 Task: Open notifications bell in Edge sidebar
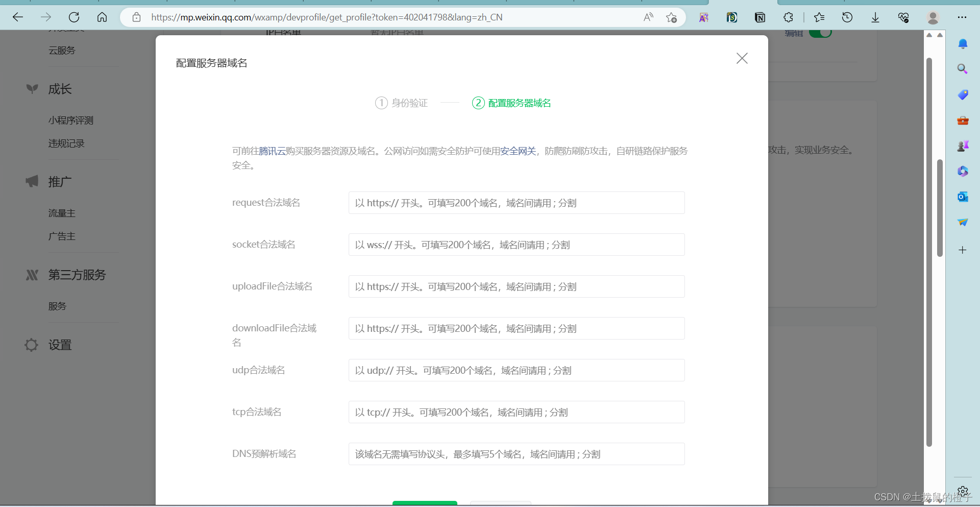point(963,44)
